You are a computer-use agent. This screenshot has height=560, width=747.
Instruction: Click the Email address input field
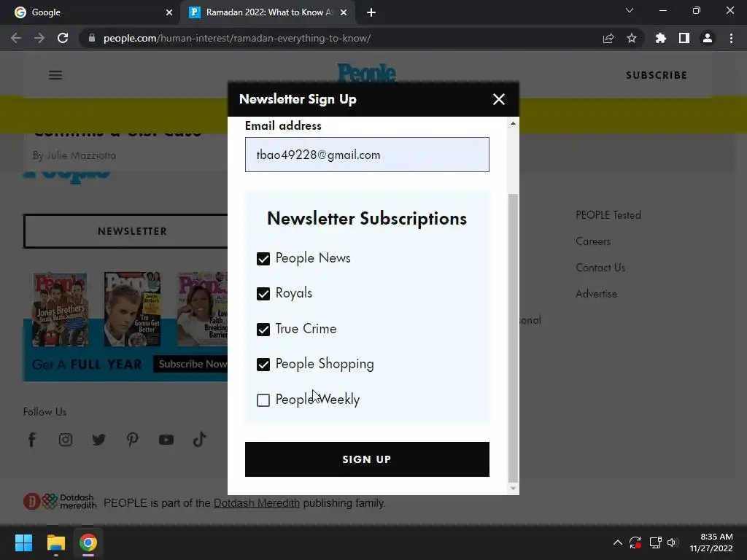coord(367,155)
